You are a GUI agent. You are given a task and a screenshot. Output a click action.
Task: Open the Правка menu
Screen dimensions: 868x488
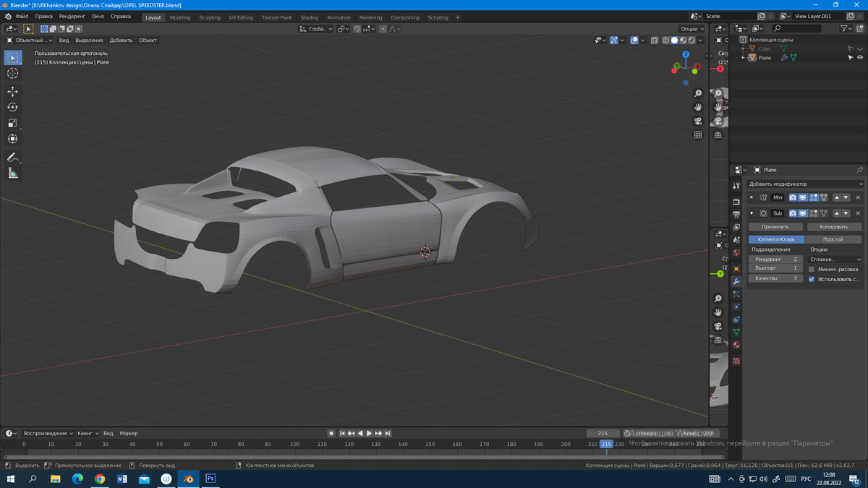43,17
